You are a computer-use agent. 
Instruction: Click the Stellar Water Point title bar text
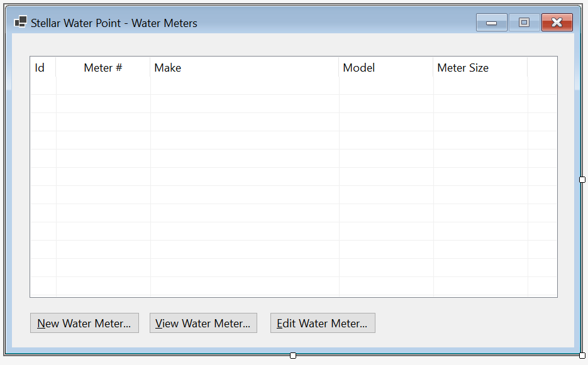tap(114, 23)
